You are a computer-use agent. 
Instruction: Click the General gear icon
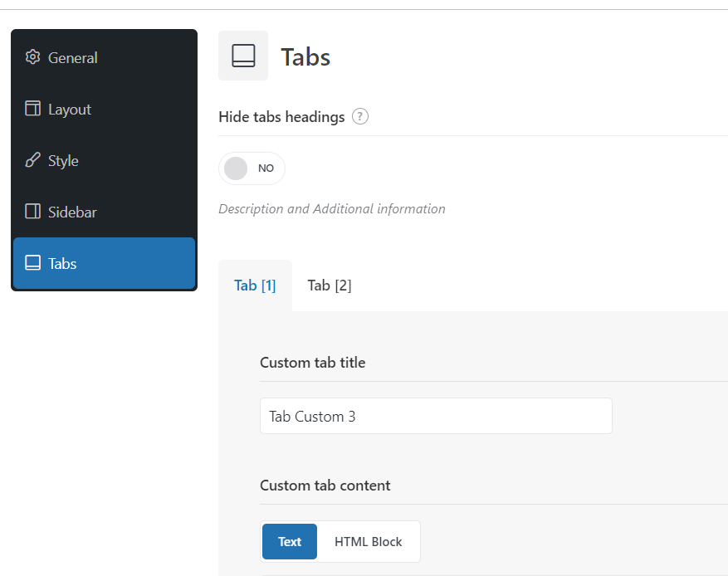tap(32, 57)
